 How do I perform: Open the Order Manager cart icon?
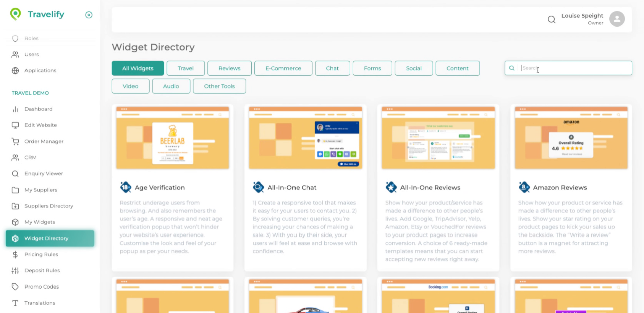[15, 141]
